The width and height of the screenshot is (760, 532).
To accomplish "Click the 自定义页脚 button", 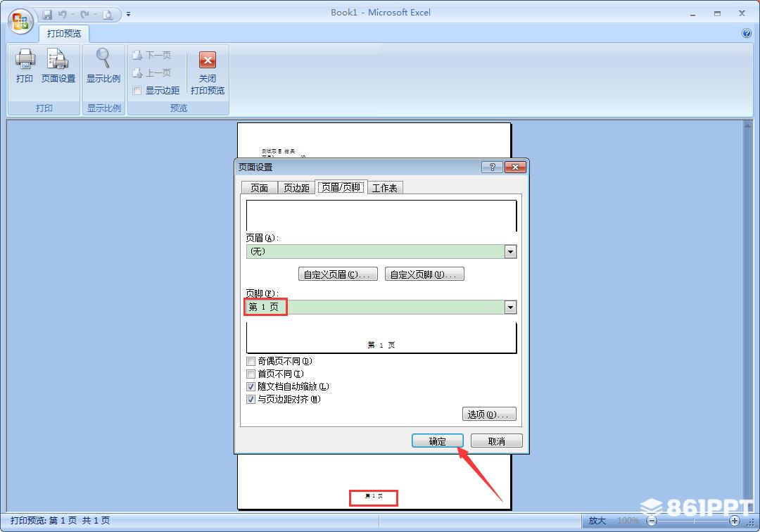I will [424, 274].
